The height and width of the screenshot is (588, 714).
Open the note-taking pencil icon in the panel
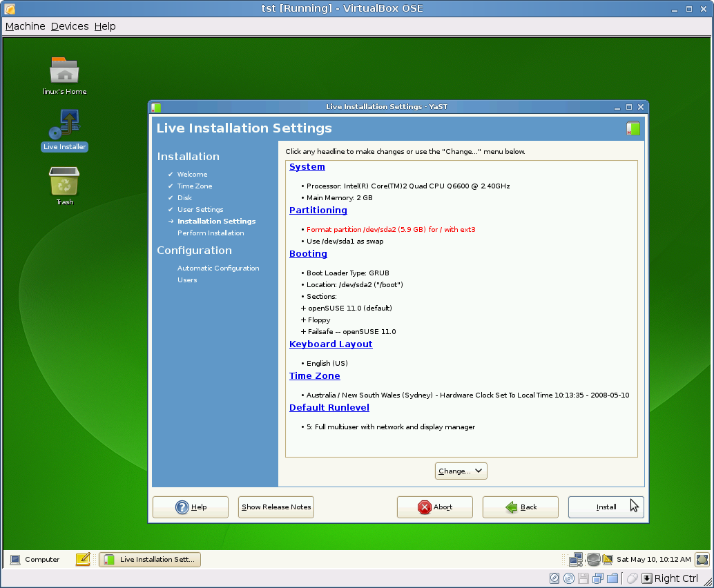click(83, 559)
